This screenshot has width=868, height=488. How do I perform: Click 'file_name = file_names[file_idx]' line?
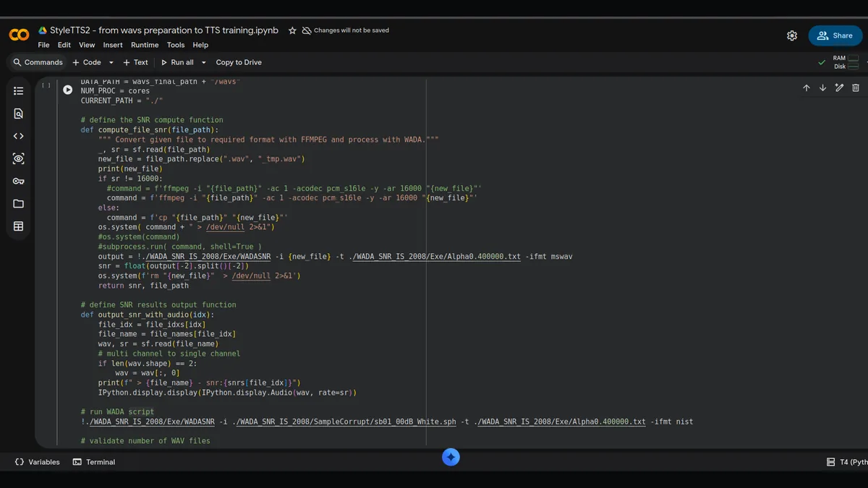pyautogui.click(x=167, y=334)
